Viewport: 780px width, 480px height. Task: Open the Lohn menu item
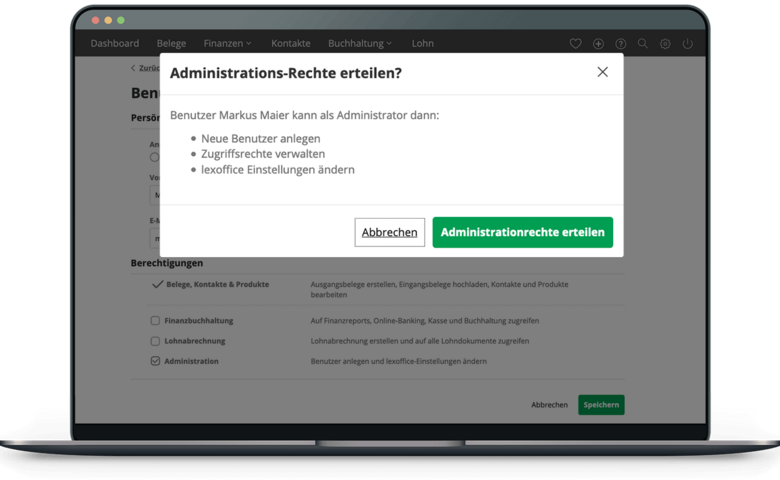423,44
